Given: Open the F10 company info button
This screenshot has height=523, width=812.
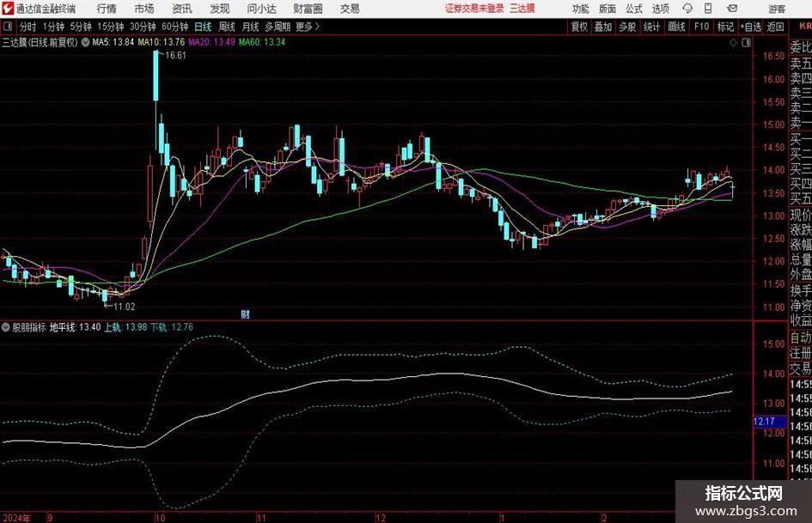Looking at the screenshot, I should pyautogui.click(x=702, y=27).
